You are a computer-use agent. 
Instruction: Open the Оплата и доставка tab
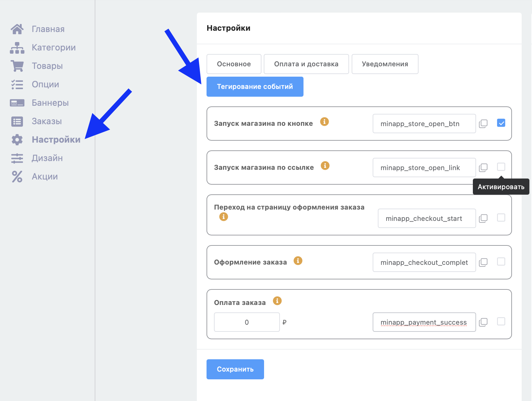[x=306, y=64]
